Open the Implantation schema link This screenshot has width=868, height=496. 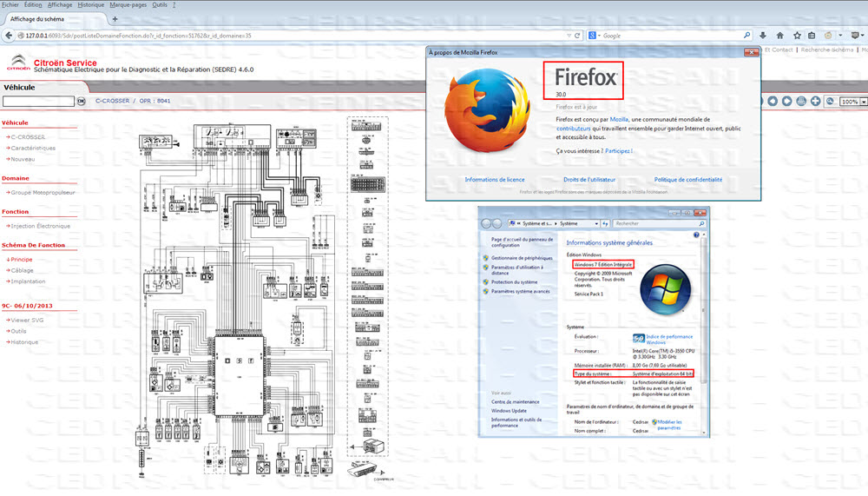[x=29, y=281]
